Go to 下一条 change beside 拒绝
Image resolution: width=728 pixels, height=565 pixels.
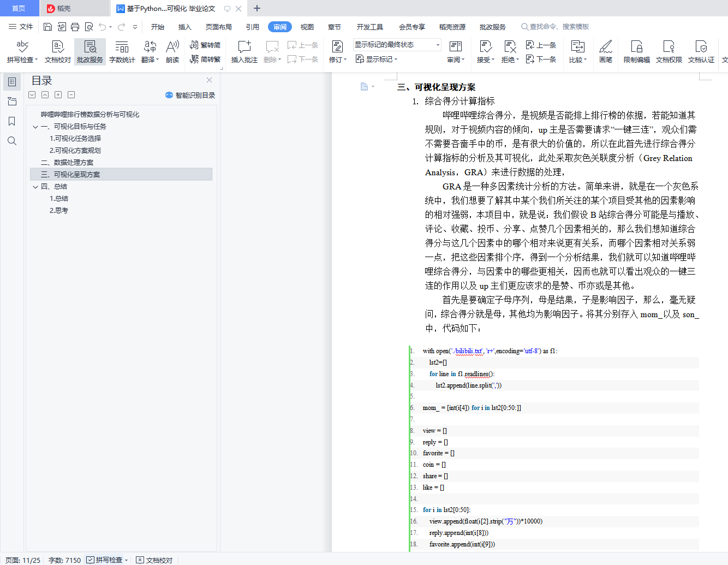tap(541, 59)
